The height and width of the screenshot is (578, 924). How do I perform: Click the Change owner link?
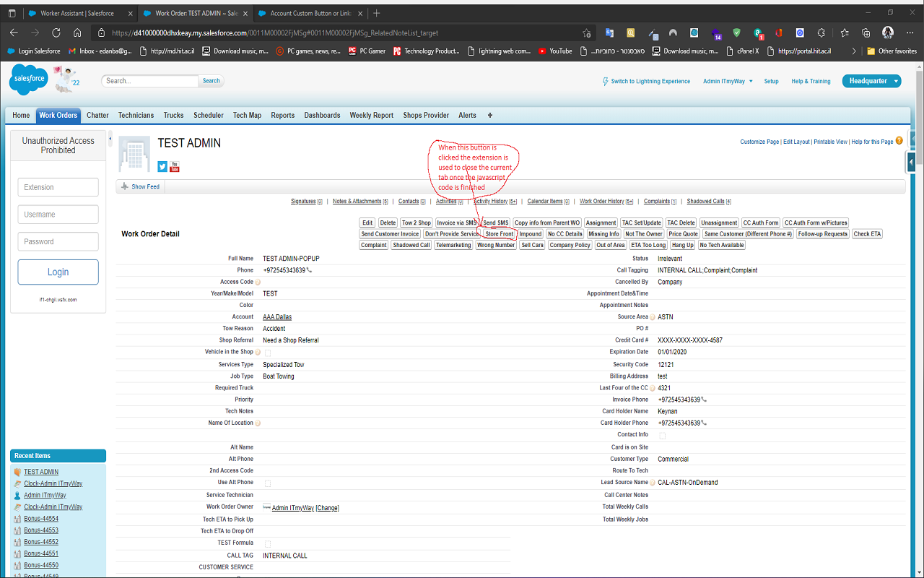[327, 508]
